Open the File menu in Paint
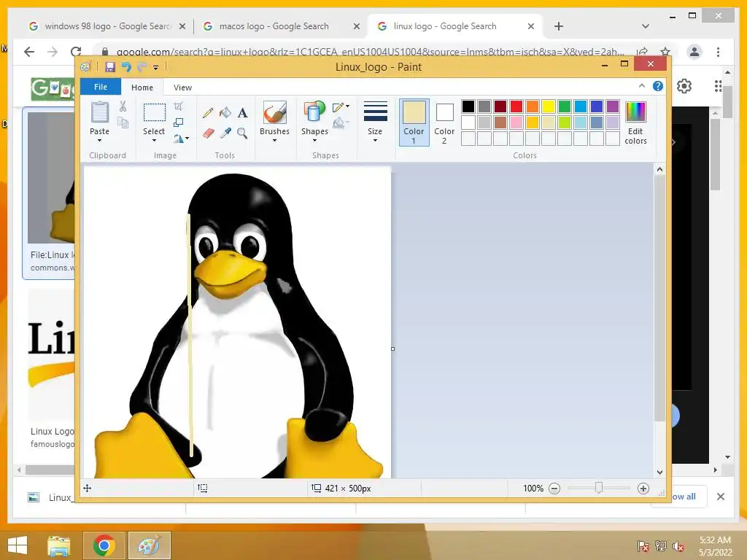The width and height of the screenshot is (747, 560). pyautogui.click(x=101, y=87)
